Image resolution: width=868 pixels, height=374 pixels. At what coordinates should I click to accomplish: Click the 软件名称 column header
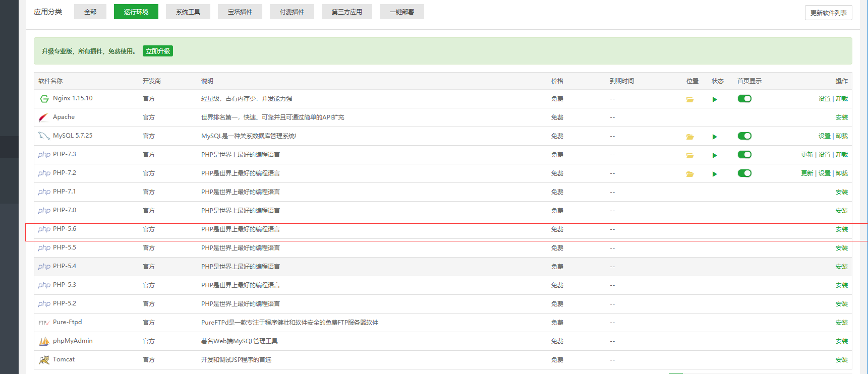pyautogui.click(x=50, y=81)
